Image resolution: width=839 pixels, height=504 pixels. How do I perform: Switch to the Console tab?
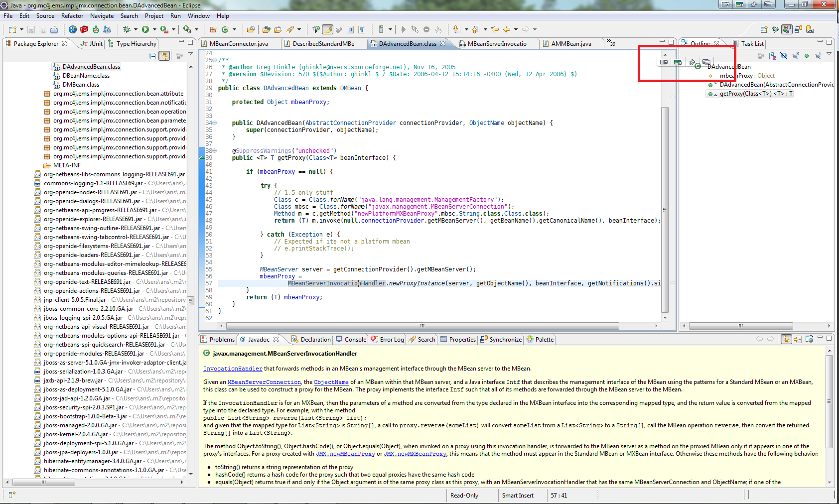point(355,340)
